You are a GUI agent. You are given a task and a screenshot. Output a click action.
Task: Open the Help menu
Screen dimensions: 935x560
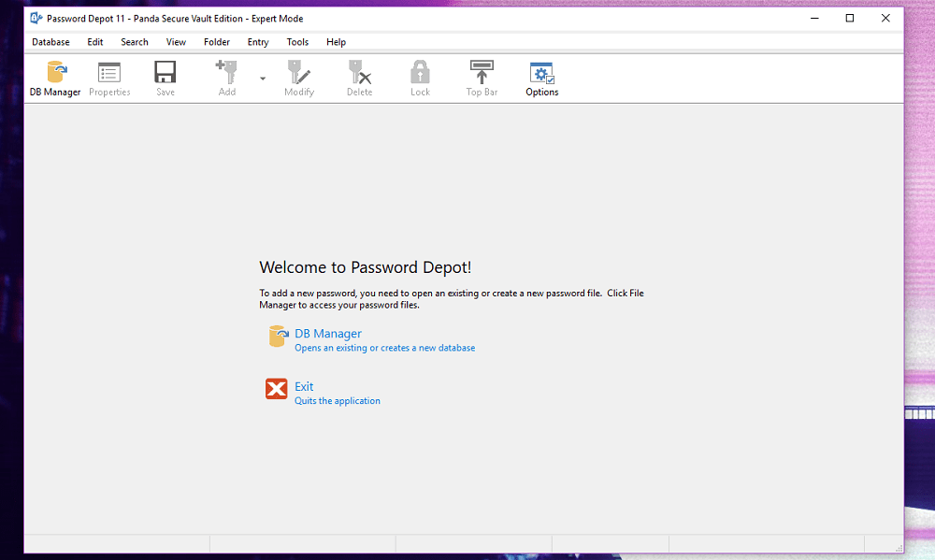[336, 42]
